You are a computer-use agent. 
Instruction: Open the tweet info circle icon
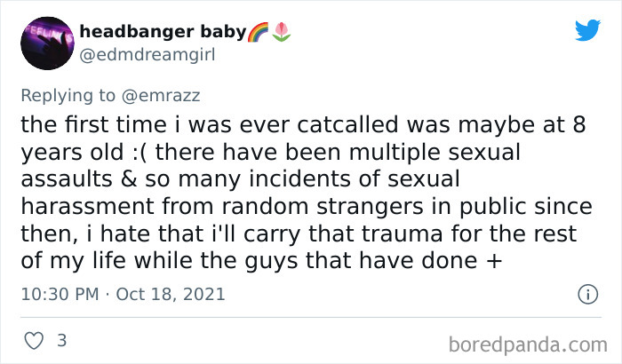point(586,294)
